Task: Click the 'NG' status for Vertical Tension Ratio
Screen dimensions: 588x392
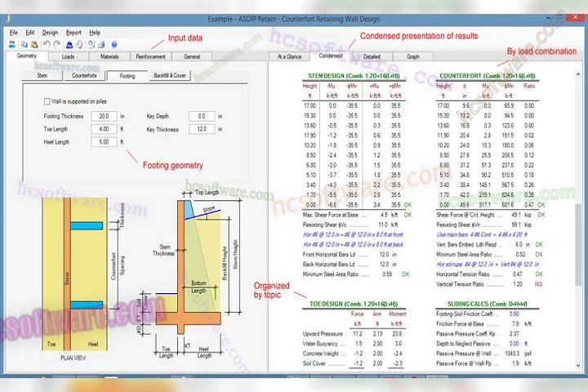Action: tap(538, 284)
